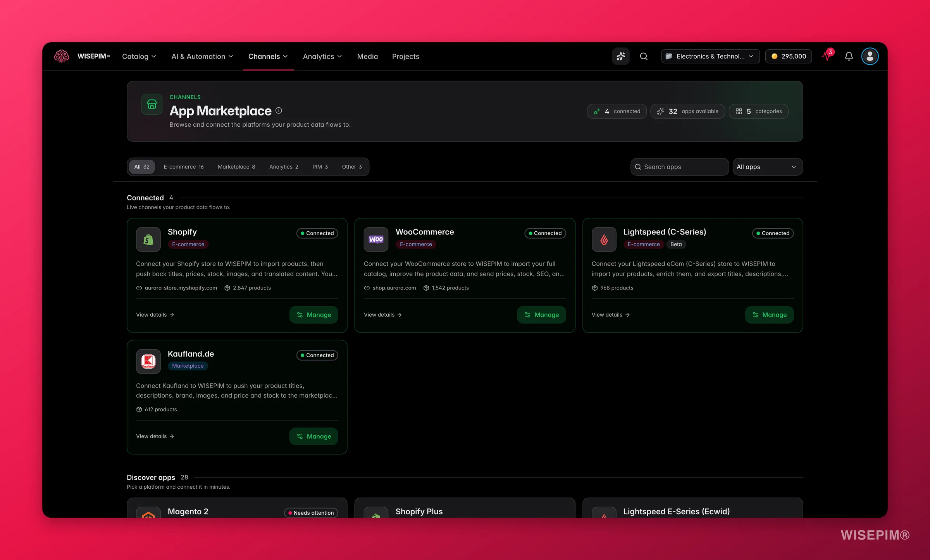Click the E-commerce tag on Shopify card
The height and width of the screenshot is (560, 930).
188,244
